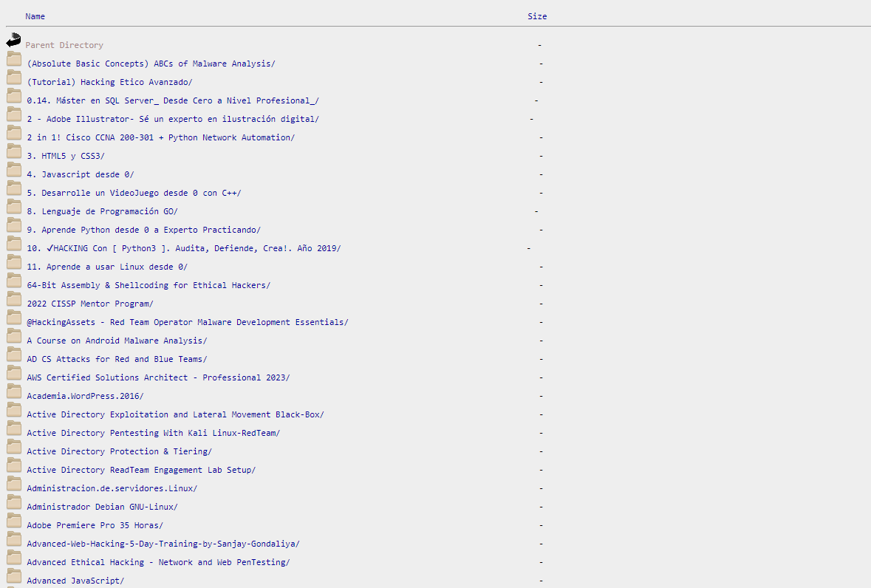Open 8. Lenguaje de Programación GO link

pos(102,211)
